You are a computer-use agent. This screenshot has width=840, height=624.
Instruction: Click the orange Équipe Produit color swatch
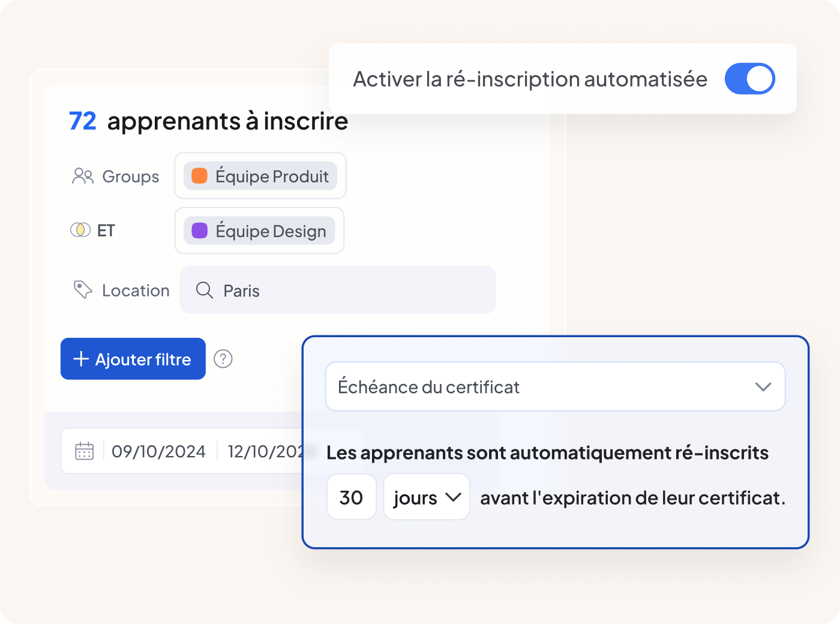click(199, 176)
